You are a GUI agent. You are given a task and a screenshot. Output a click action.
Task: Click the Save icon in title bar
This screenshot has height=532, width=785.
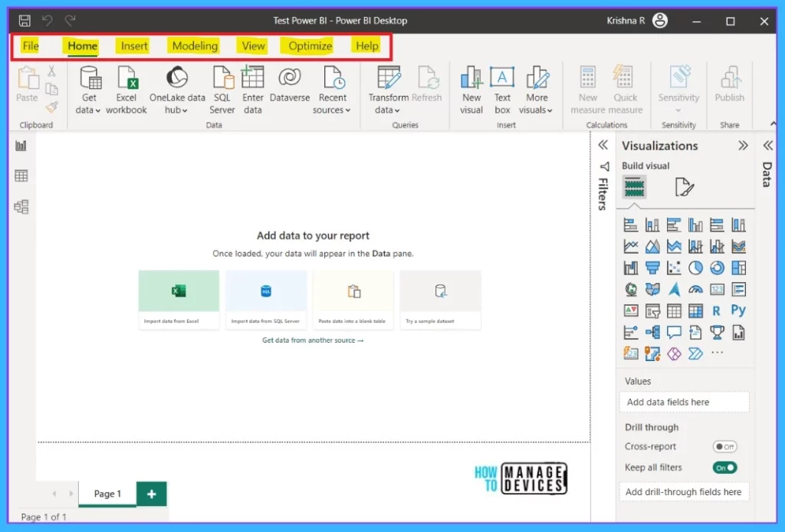point(25,21)
